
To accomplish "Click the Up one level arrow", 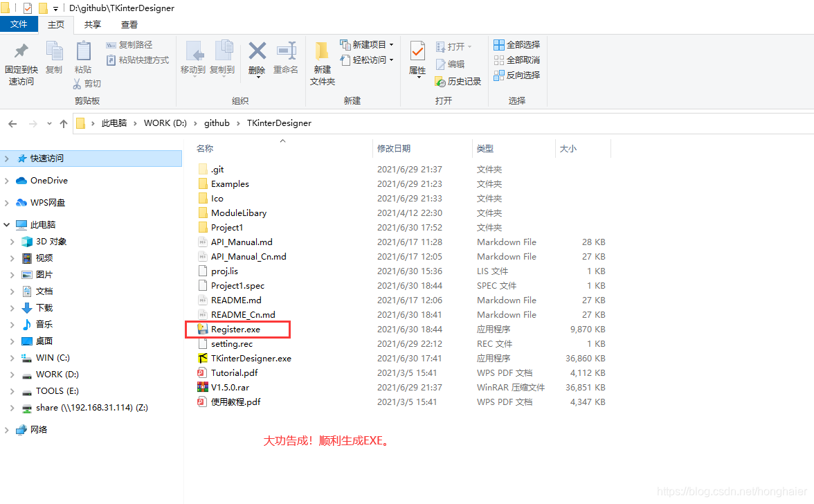I will click(x=64, y=123).
